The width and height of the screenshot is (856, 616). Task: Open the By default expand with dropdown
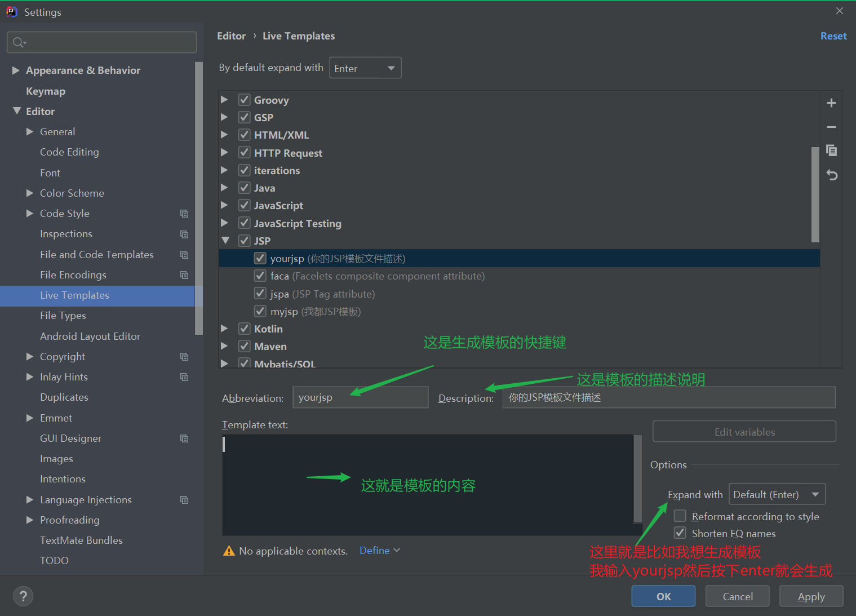365,68
